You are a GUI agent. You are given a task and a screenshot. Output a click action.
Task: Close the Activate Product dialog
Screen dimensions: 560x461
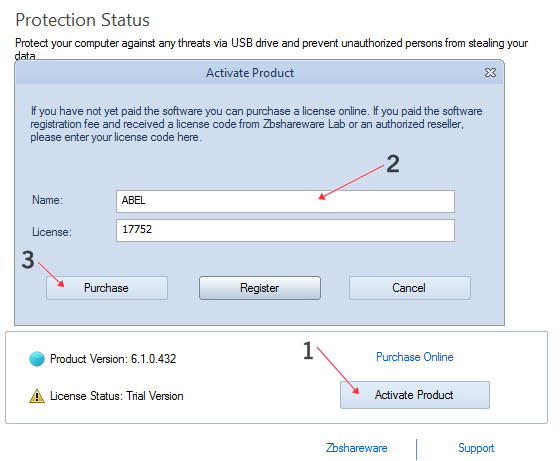tap(490, 72)
